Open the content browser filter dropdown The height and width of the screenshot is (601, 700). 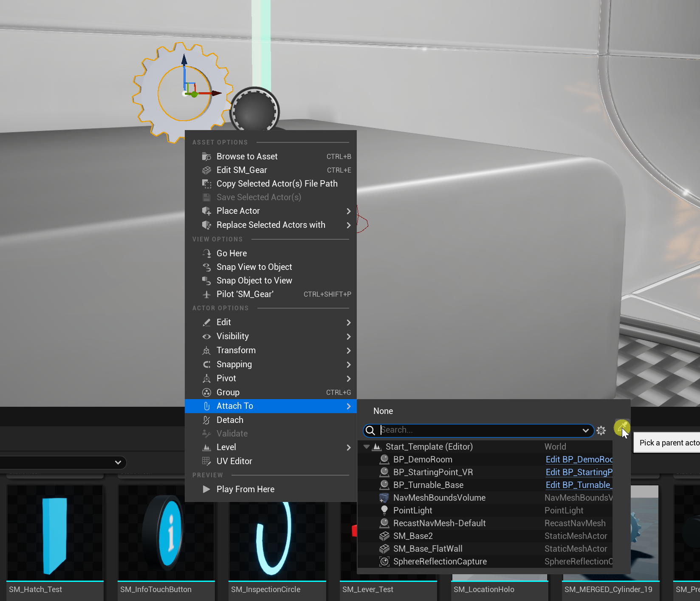[118, 462]
